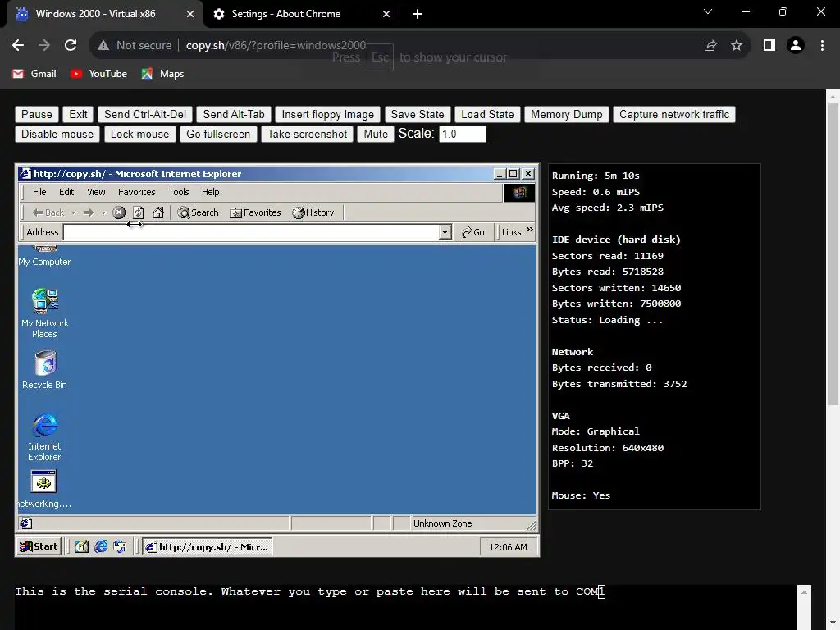
Task: Click the Scale input field
Action: [463, 134]
